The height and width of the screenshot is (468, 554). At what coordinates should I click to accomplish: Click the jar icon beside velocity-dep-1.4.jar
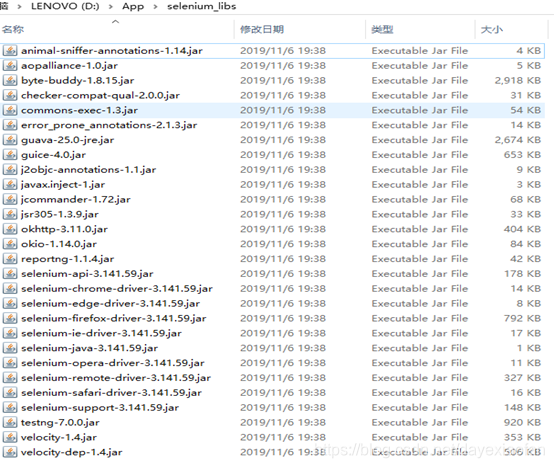(x=10, y=452)
